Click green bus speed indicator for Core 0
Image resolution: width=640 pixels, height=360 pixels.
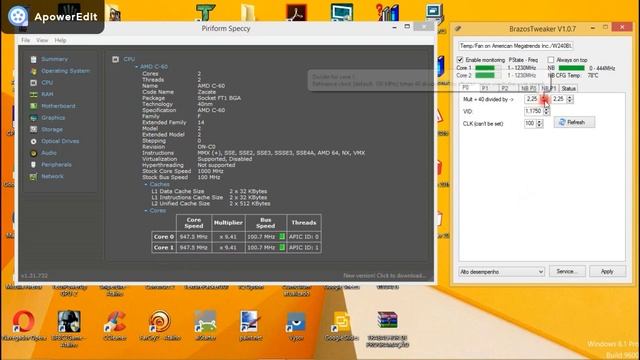pyautogui.click(x=282, y=237)
